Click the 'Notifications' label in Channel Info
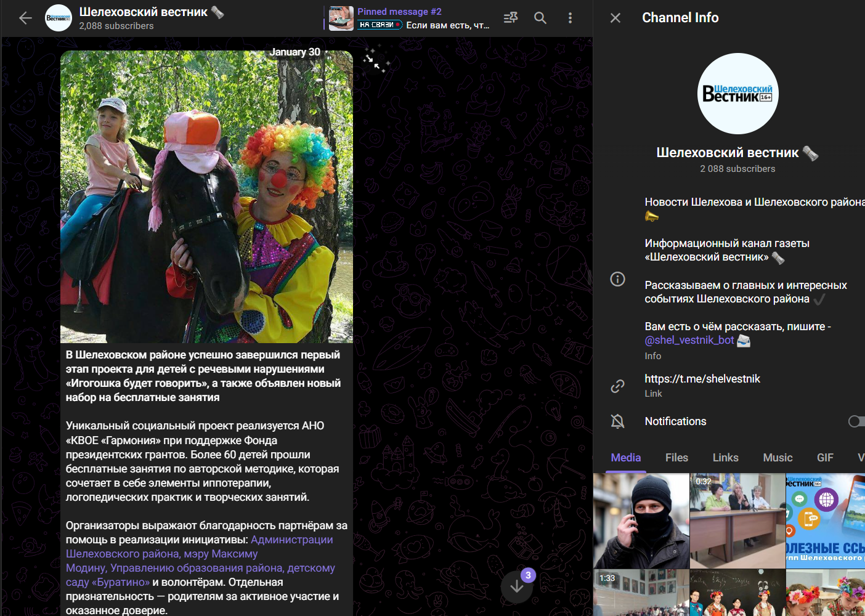 tap(675, 421)
